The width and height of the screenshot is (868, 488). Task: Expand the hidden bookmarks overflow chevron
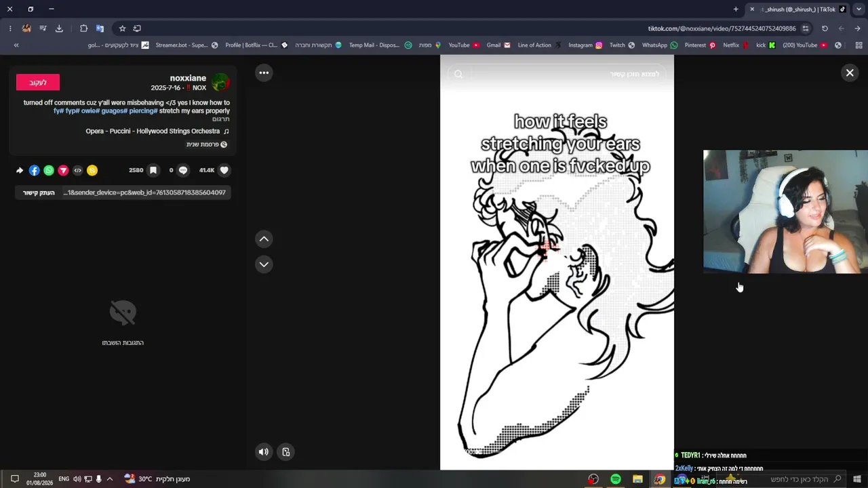pyautogui.click(x=16, y=45)
